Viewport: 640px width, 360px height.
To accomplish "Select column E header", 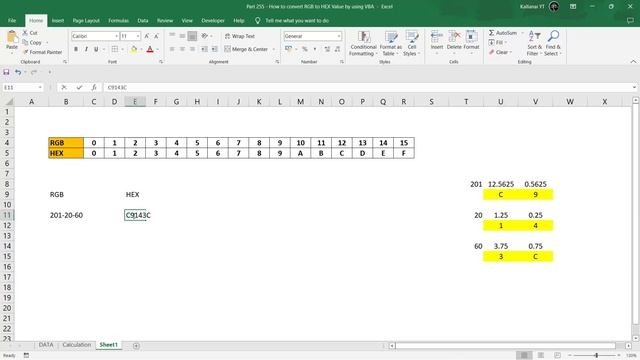I will [x=135, y=102].
